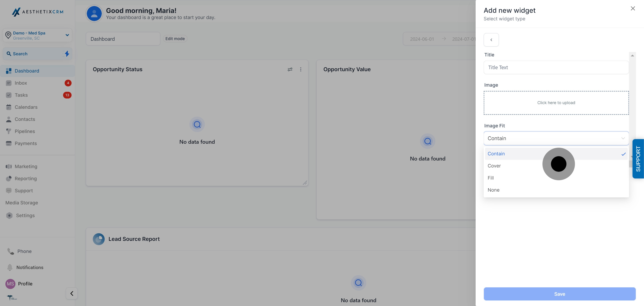Open the Image Fit Contain dropdown

(x=556, y=138)
